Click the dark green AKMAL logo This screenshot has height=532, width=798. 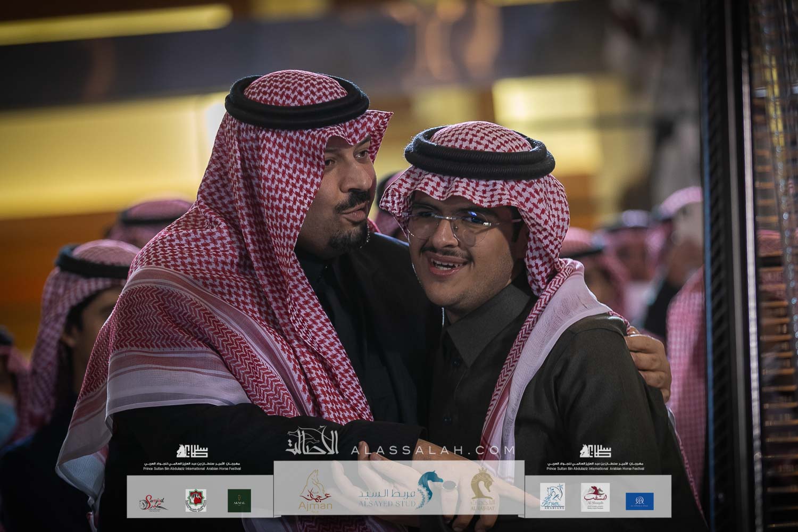239,500
